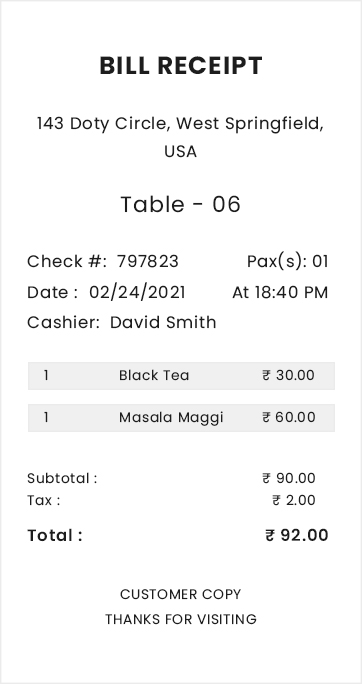This screenshot has height=684, width=362.
Task: Click the Black Tea price ₹ 30.00
Action: point(288,376)
